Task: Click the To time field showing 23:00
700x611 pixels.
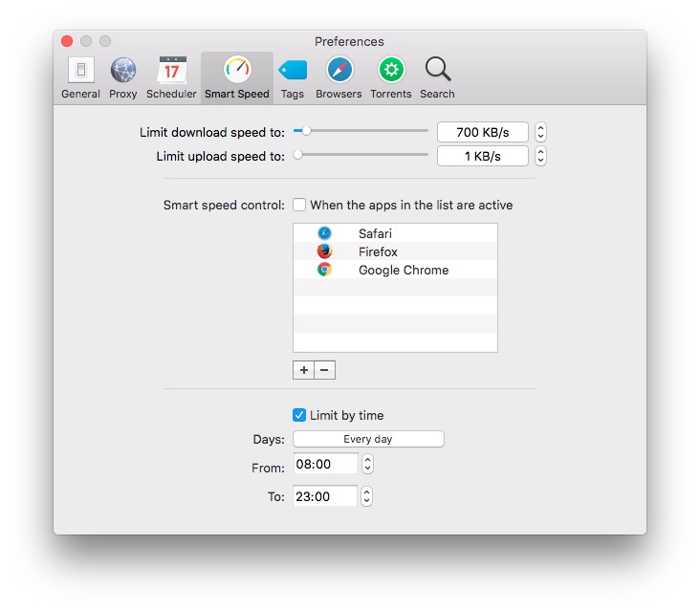Action: (x=325, y=496)
